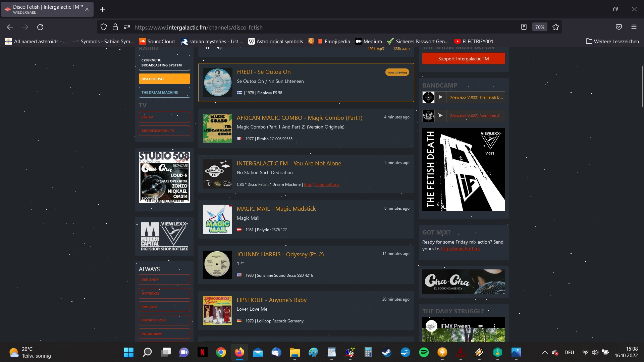
Task: Show hidden system tray icons chevron
Action: 545,352
